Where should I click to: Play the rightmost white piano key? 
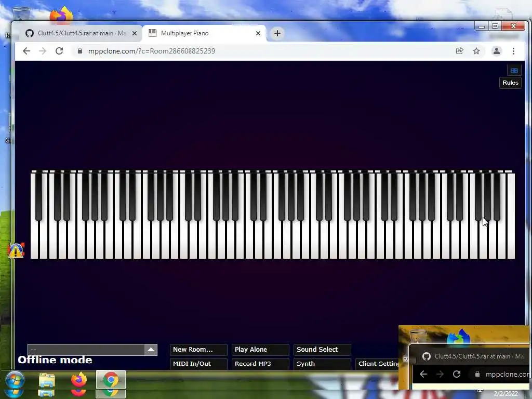pyautogui.click(x=511, y=217)
